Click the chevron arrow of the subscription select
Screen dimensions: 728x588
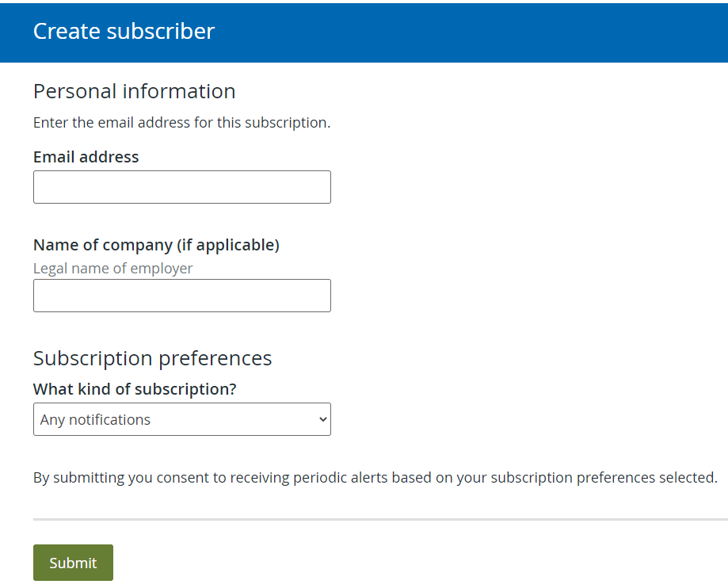tap(322, 419)
